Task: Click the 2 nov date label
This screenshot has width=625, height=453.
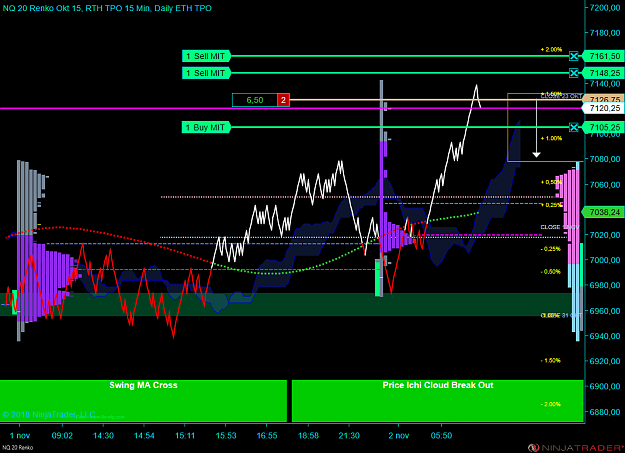Action: click(399, 435)
